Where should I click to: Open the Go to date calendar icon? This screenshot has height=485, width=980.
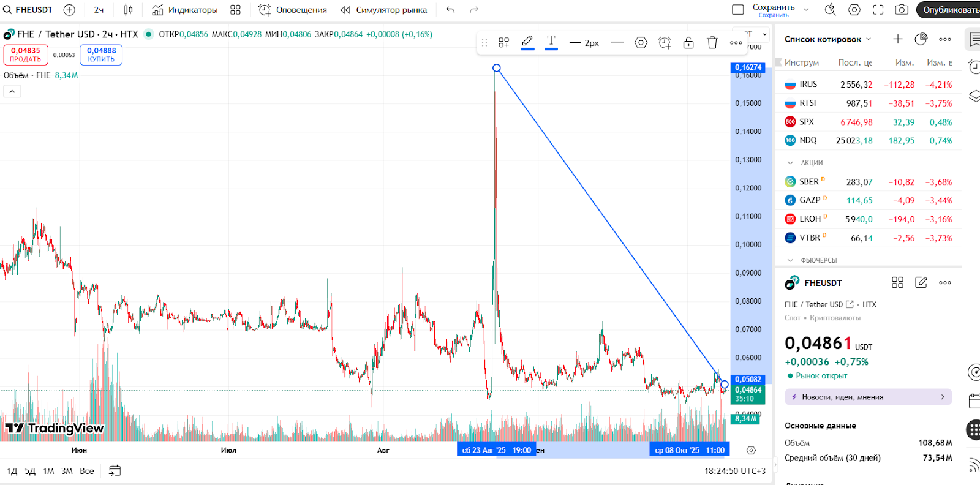click(x=115, y=471)
